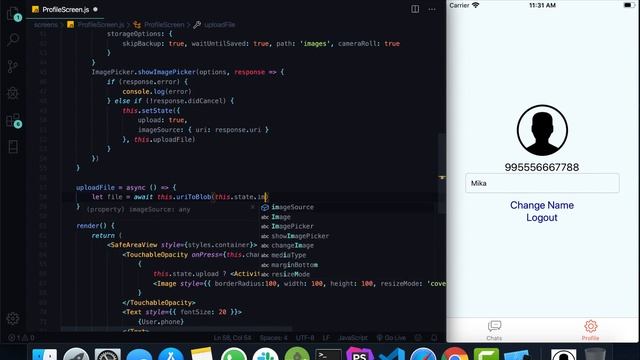Open the Run and Debug view
640x360 pixels.
[13, 93]
